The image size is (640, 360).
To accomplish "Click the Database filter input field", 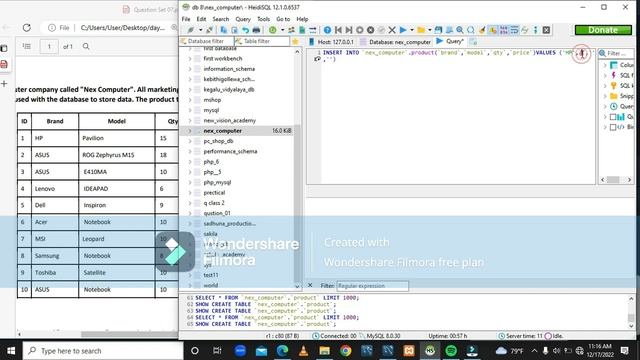I will [207, 41].
